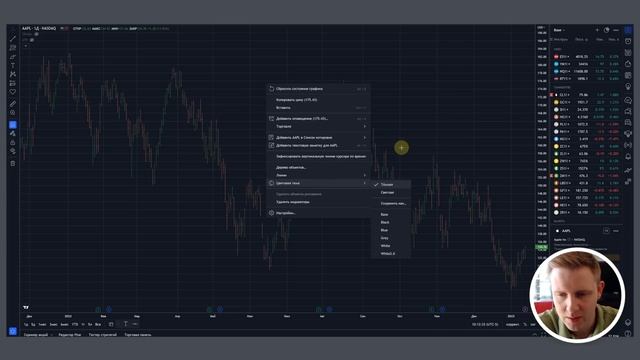The width and height of the screenshot is (640, 360).
Task: Apply the White2.0 custom theme
Action: pyautogui.click(x=391, y=253)
